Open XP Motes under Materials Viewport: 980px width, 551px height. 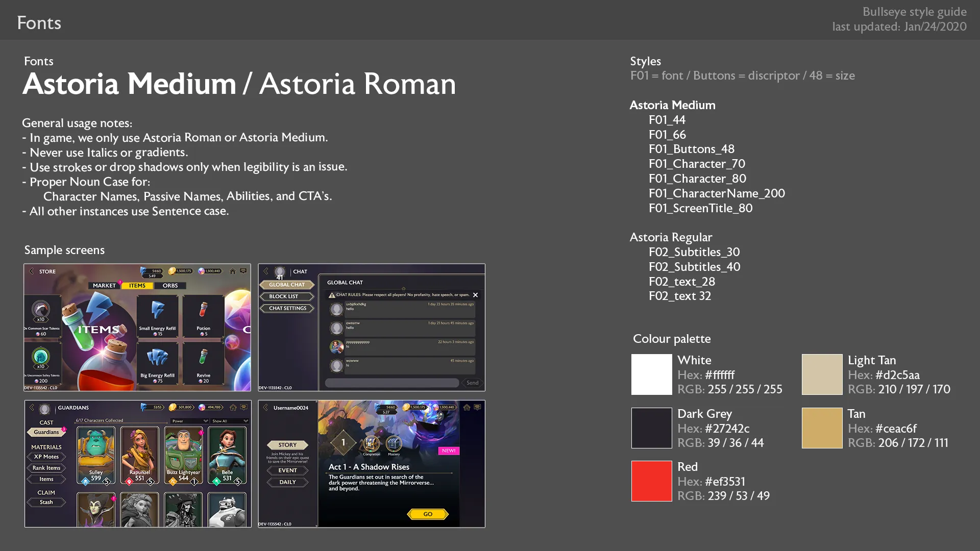point(46,457)
